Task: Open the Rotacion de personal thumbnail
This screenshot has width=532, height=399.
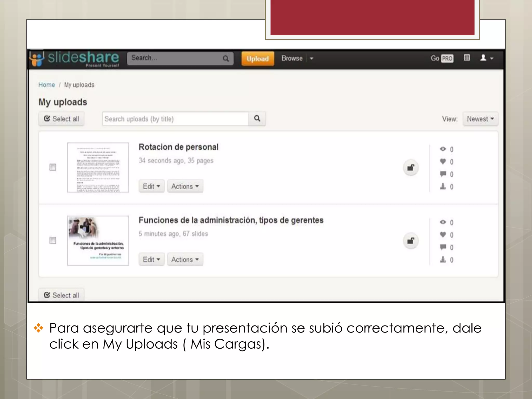Action: [98, 168]
